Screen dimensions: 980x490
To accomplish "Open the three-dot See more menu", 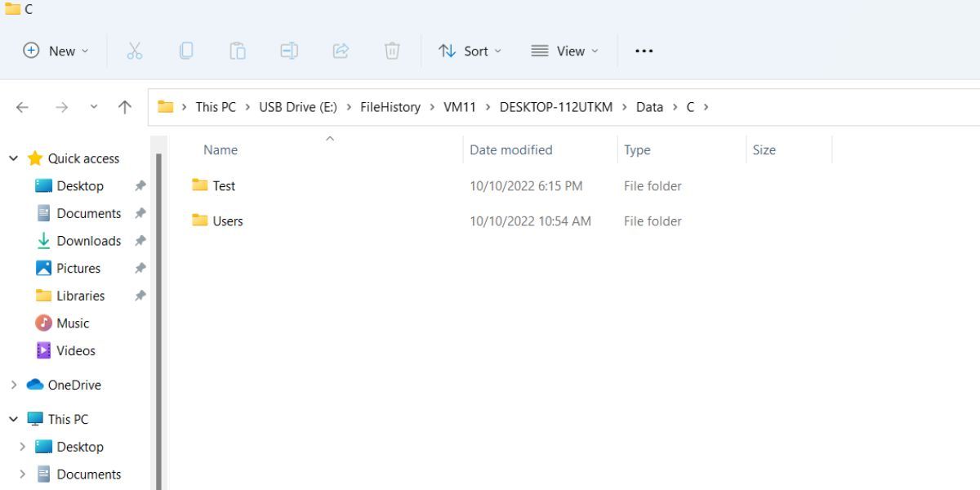I will [x=644, y=51].
